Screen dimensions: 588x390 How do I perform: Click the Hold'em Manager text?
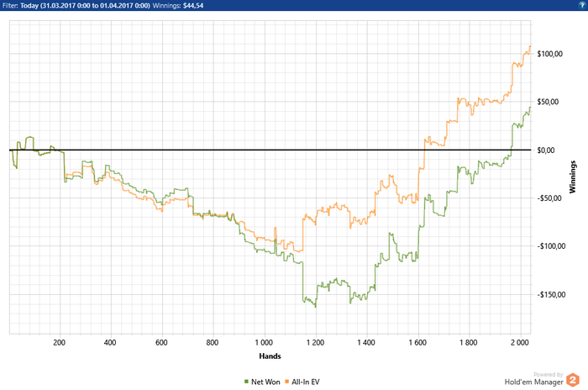pyautogui.click(x=533, y=382)
